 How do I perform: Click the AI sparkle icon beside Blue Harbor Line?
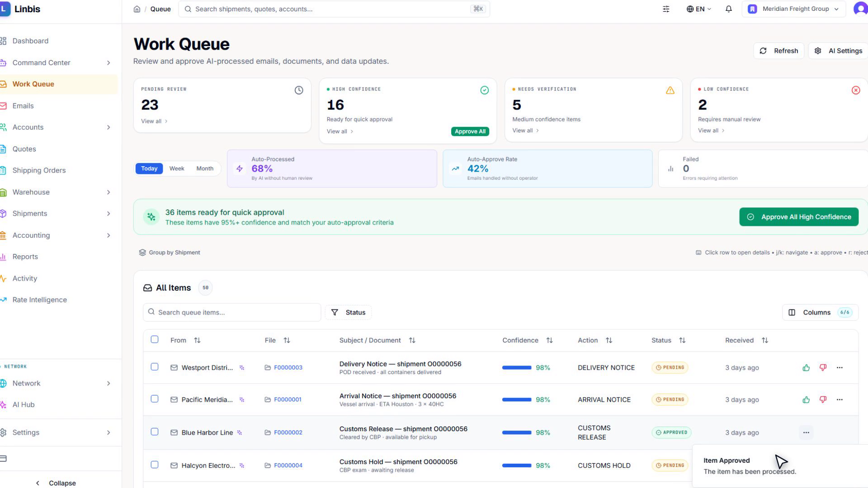240,433
